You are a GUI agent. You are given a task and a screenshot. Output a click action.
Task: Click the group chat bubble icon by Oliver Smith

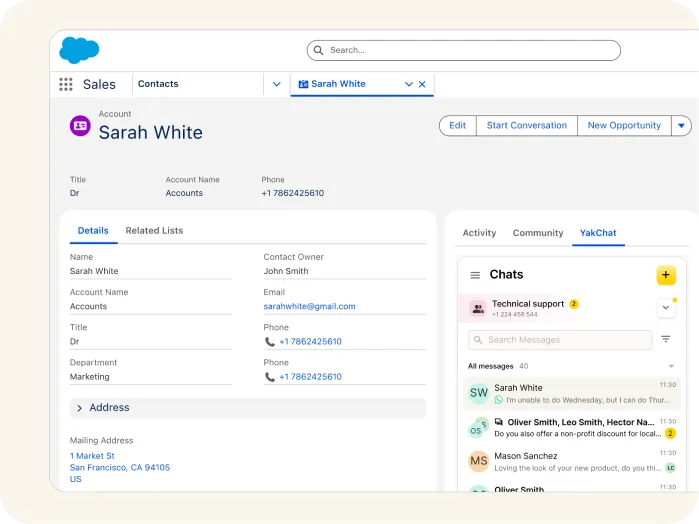[499, 422]
